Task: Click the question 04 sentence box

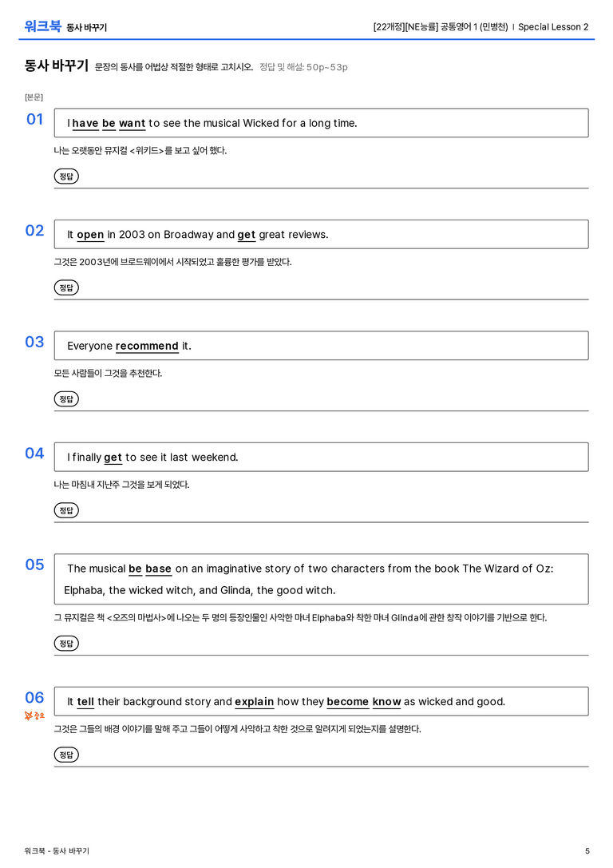Action: pos(322,457)
